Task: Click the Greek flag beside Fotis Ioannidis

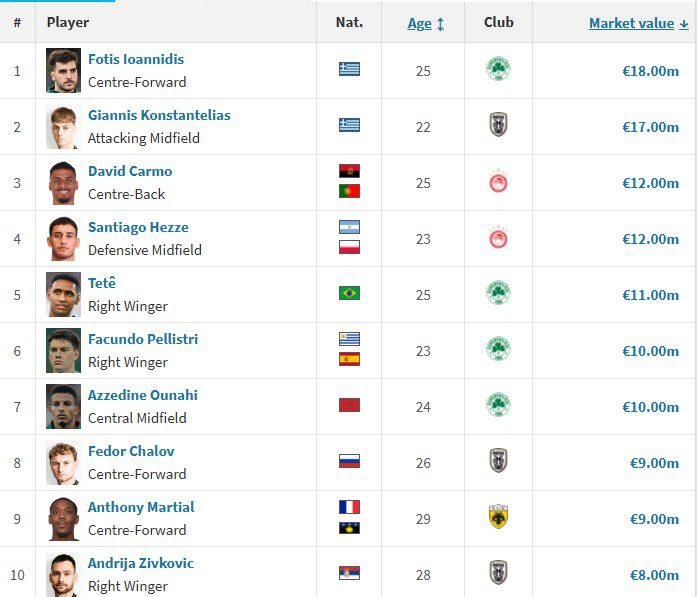Action: [349, 70]
